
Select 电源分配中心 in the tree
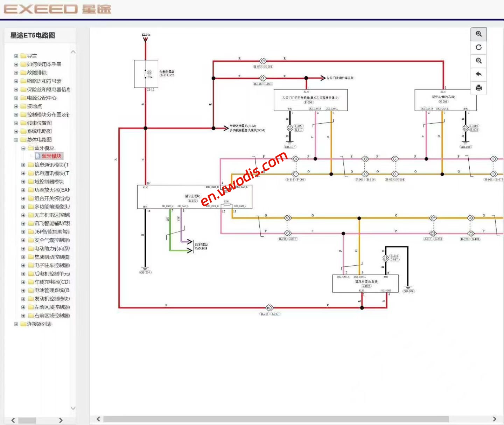[x=41, y=98]
